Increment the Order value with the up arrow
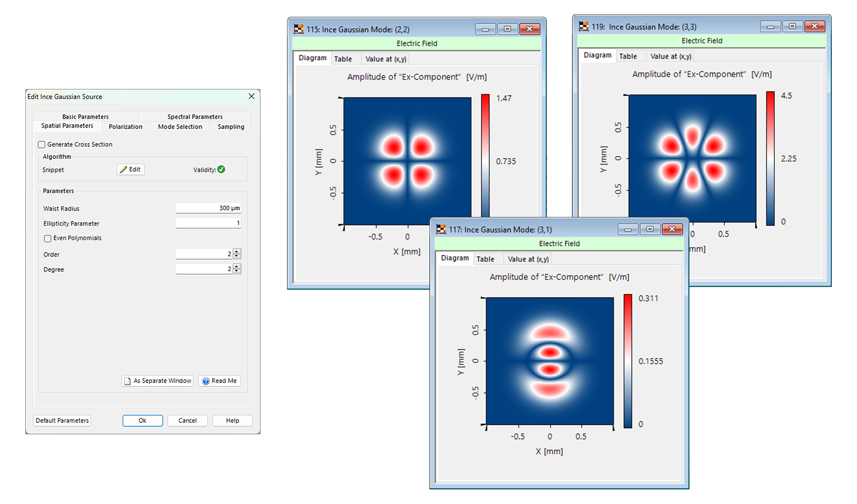 [236, 251]
